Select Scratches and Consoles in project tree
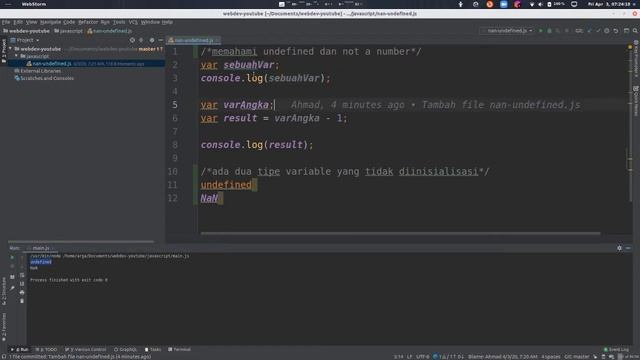This screenshot has height=360, width=640. coord(47,78)
